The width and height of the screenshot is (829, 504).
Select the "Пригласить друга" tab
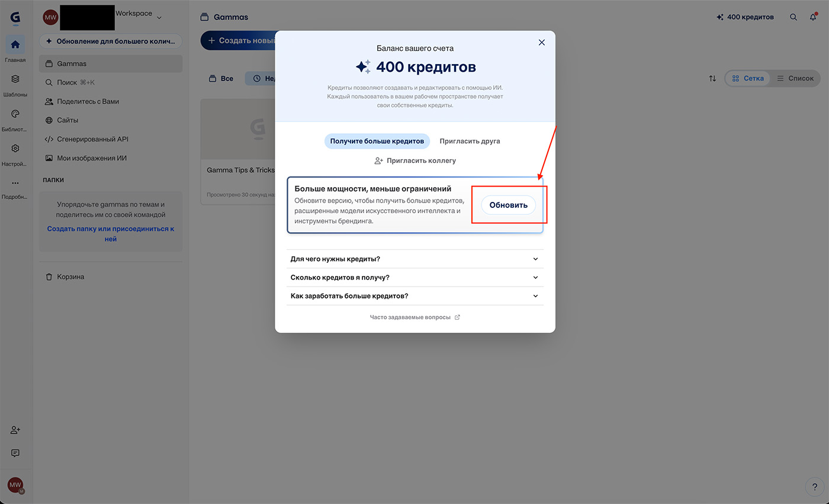pos(470,141)
